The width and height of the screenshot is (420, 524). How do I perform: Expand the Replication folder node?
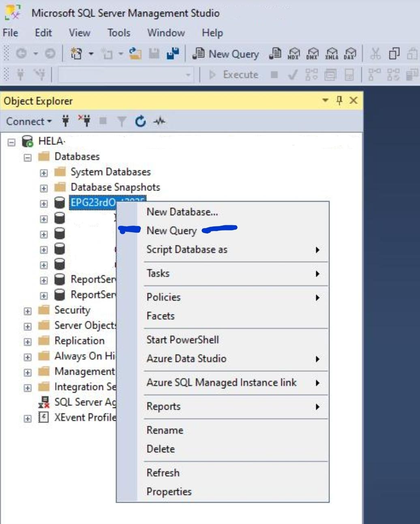pos(28,342)
